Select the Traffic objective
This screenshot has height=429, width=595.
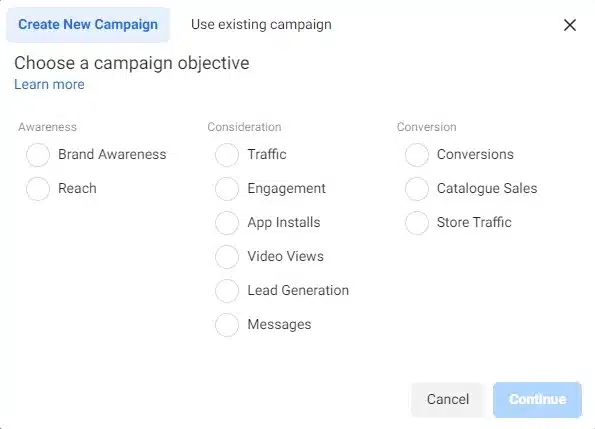[227, 155]
